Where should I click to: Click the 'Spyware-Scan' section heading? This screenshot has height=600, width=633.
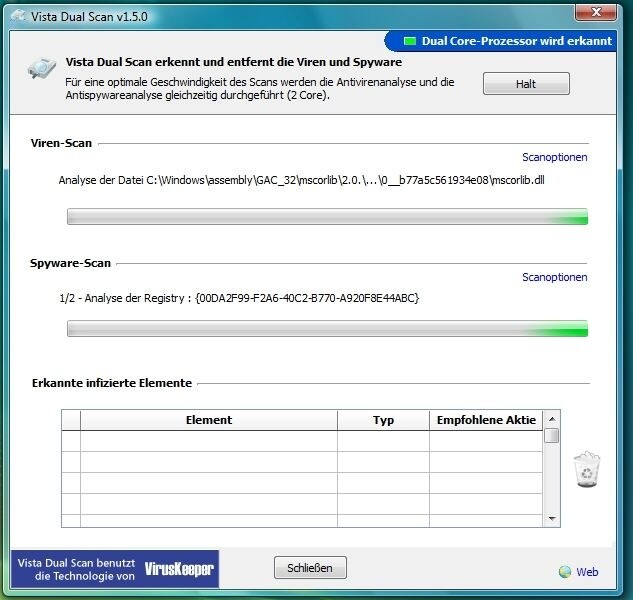coord(70,263)
